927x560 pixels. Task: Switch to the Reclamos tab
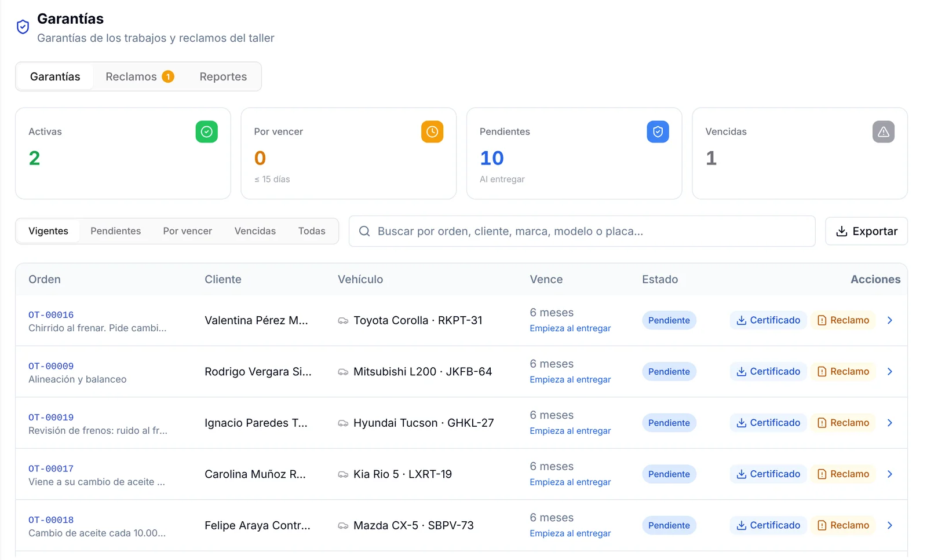pos(140,76)
